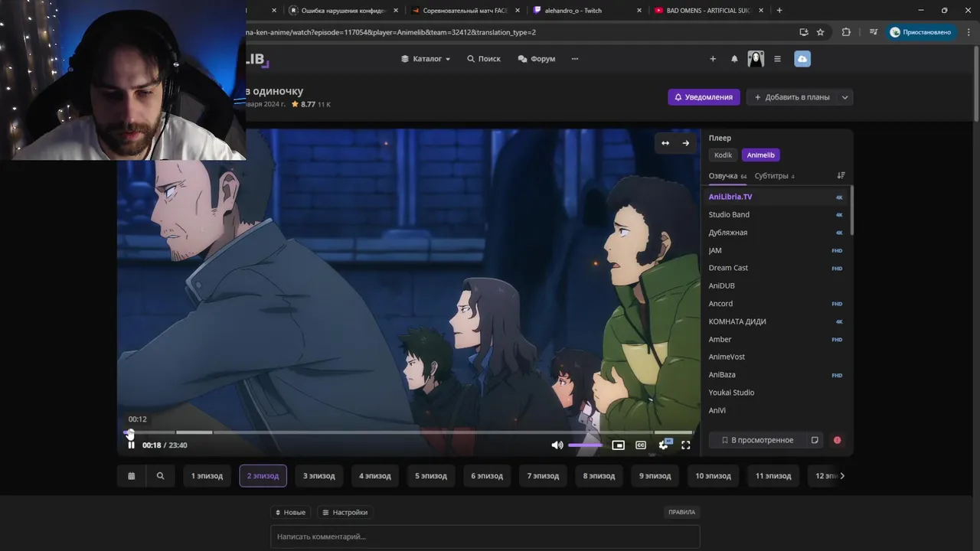Choose Youkai Studio voiceover
Image resolution: width=980 pixels, height=551 pixels.
(x=776, y=393)
